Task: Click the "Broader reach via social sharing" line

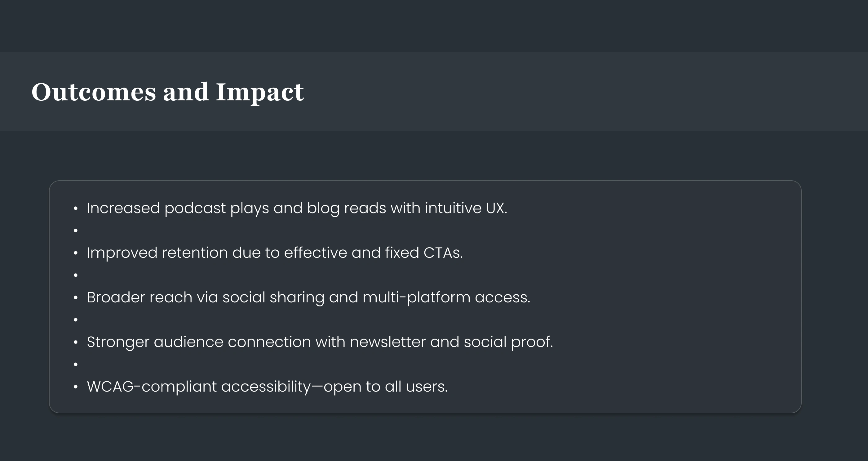Action: pyautogui.click(x=308, y=297)
